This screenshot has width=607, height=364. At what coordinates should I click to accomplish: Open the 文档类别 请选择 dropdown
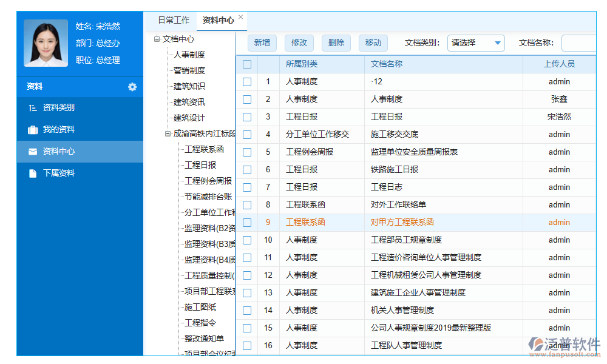click(476, 42)
